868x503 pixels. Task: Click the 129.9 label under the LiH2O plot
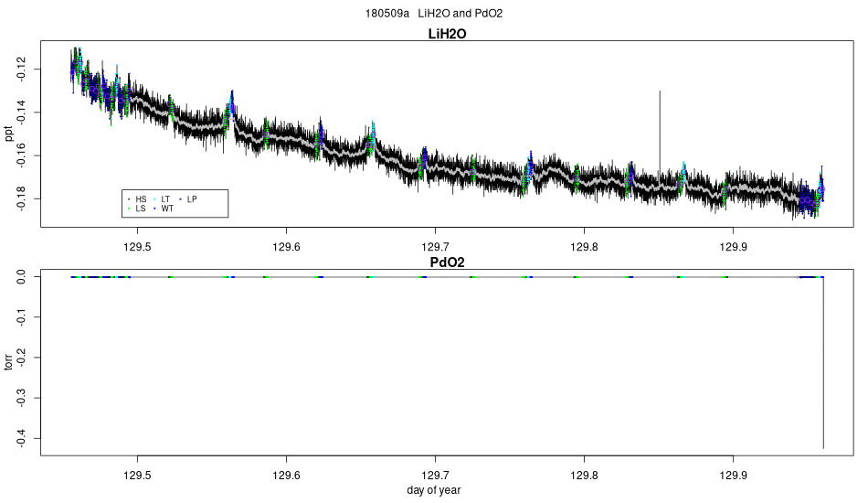coord(733,247)
